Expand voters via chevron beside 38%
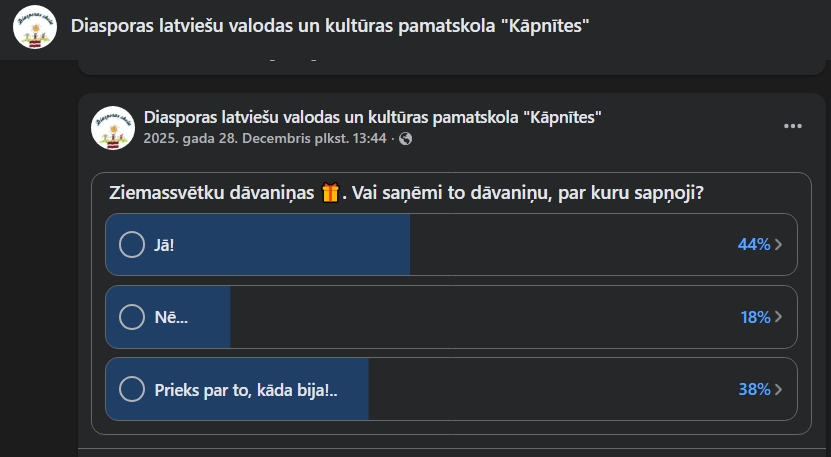 779,389
